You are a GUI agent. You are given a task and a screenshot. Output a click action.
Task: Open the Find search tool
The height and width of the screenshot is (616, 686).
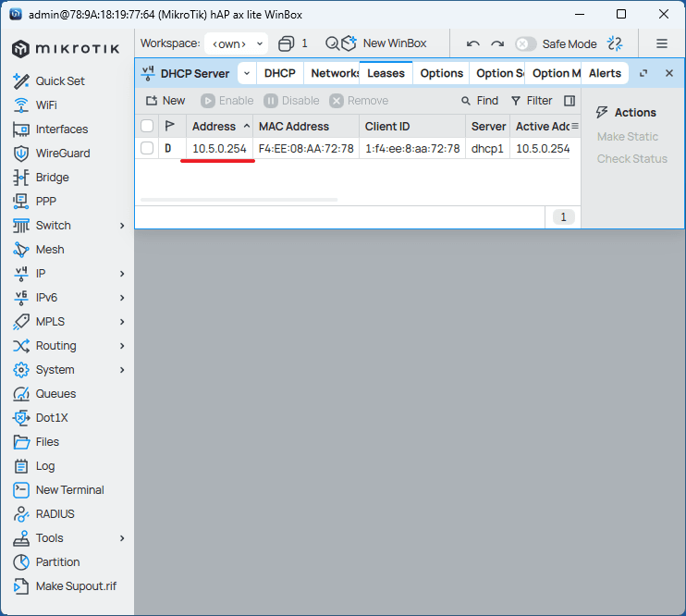click(480, 101)
